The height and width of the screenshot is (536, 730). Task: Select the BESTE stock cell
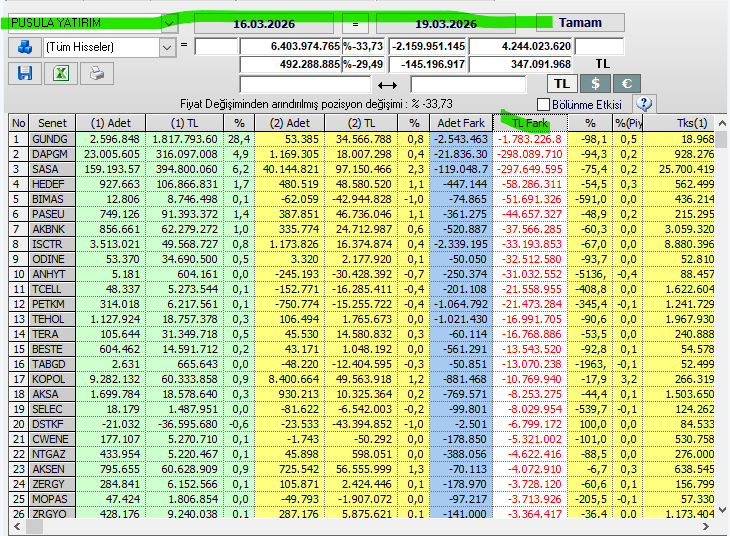click(52, 349)
